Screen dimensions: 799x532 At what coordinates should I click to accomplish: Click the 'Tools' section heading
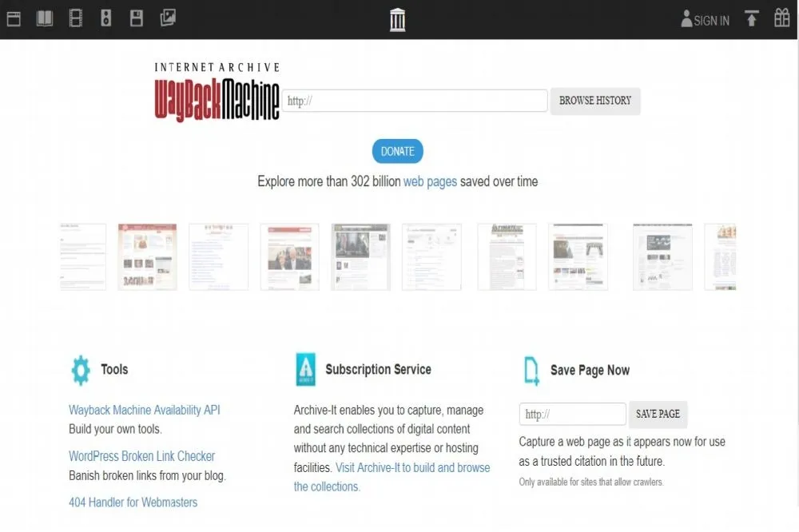[114, 369]
